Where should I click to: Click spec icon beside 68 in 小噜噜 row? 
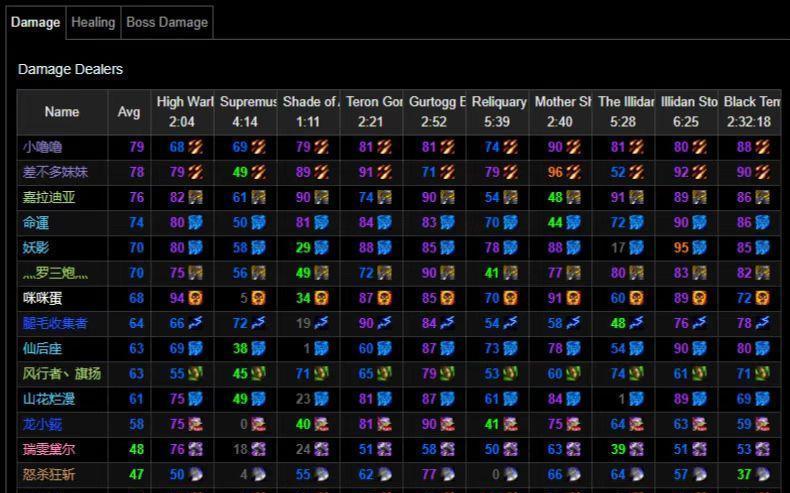point(195,147)
